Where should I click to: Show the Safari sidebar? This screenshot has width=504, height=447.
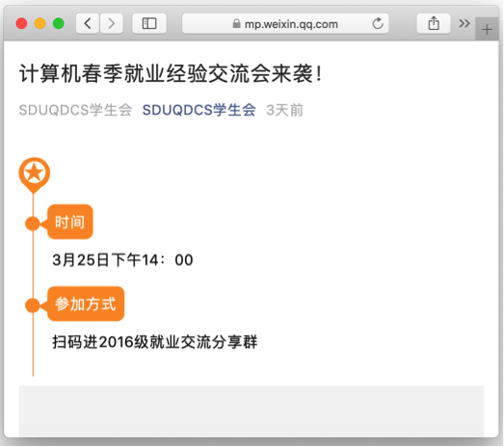tap(149, 23)
